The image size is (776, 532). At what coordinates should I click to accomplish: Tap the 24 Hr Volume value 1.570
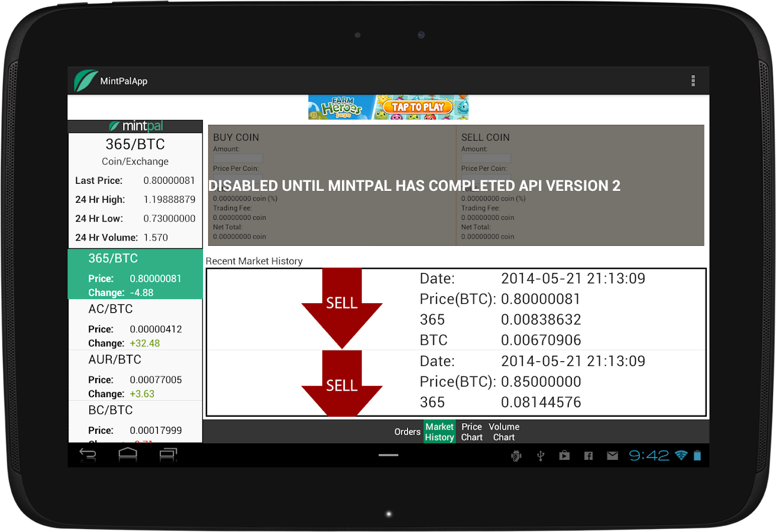coord(156,238)
